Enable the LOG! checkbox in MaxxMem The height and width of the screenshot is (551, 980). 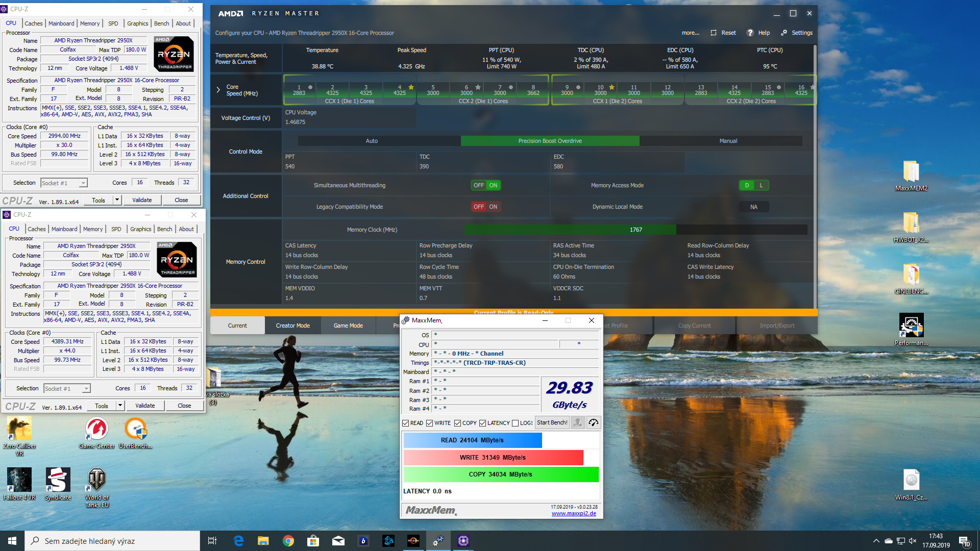(x=516, y=423)
